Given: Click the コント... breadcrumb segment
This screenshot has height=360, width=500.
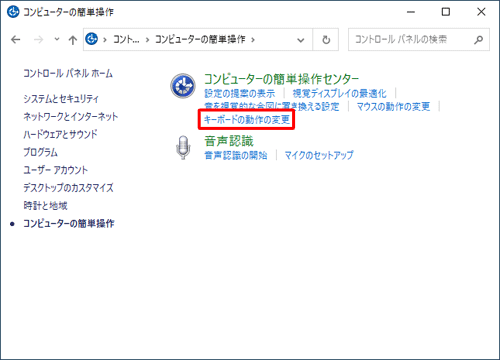Looking at the screenshot, I should [126, 40].
